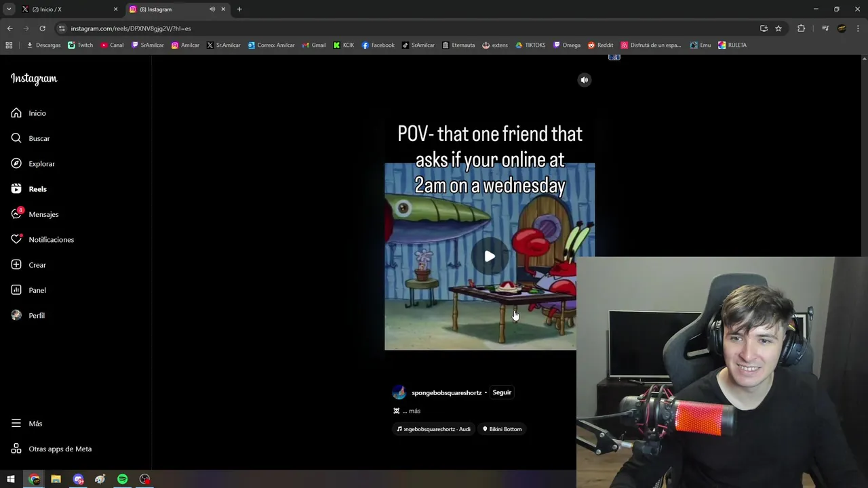Open the Bikini Bottom location tag
868x488 pixels.
click(502, 429)
